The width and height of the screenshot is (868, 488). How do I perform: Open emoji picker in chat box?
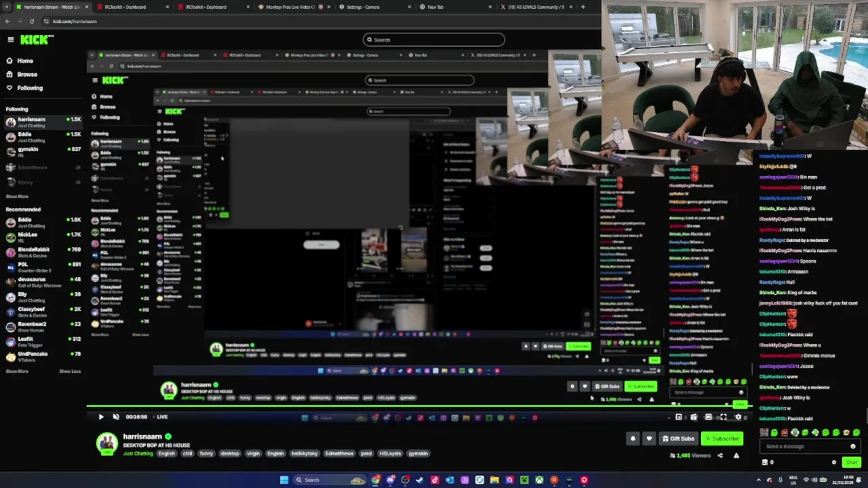click(x=853, y=447)
